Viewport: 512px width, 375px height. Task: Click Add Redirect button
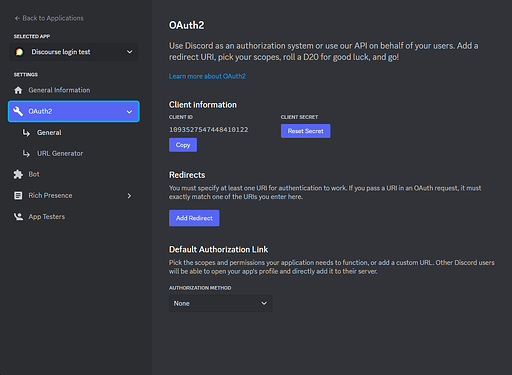[194, 218]
